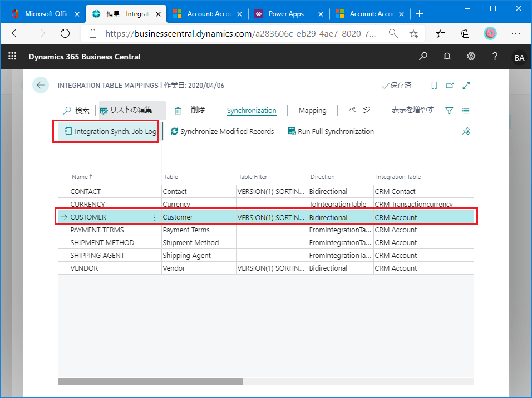Click the search magnifier in Business Central header
The width and height of the screenshot is (532, 398).
point(423,56)
